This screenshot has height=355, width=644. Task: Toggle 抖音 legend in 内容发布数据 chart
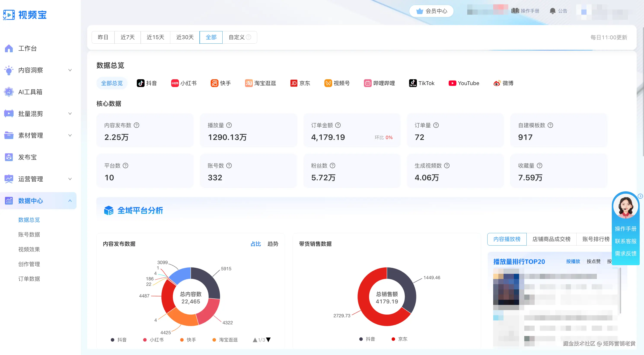[119, 340]
